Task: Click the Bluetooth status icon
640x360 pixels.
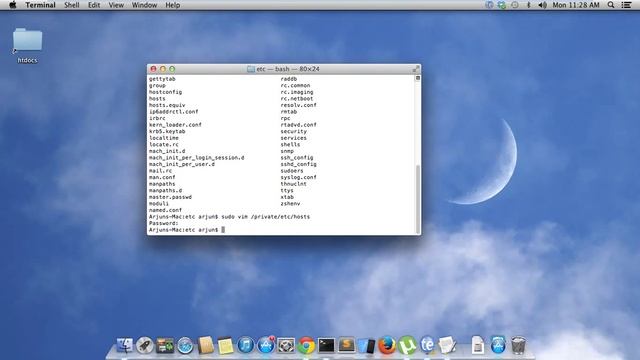Action: click(x=529, y=5)
